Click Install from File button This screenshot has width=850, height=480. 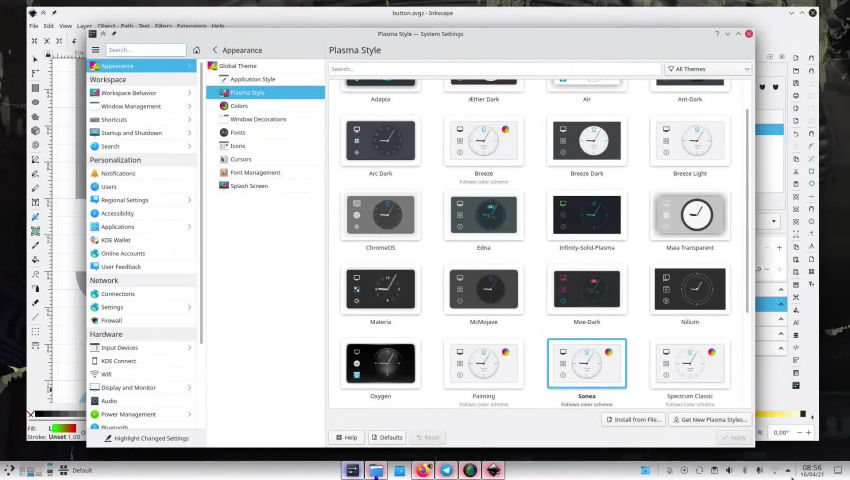pyautogui.click(x=634, y=420)
